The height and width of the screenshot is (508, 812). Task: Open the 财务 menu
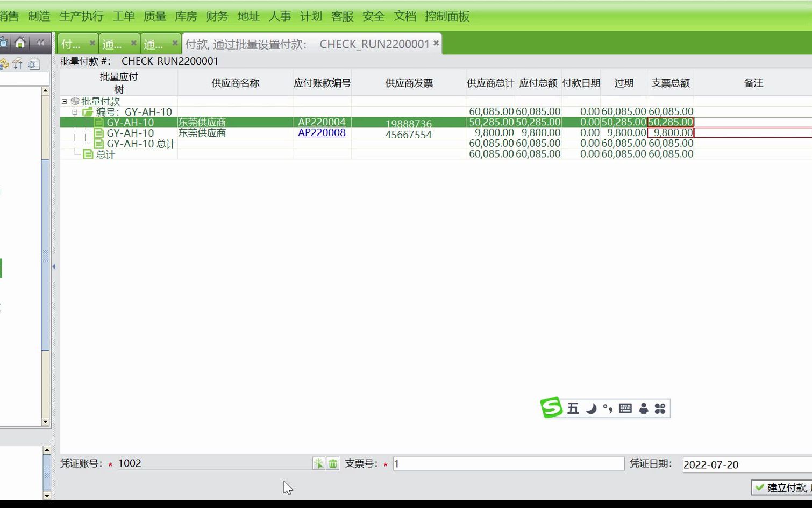tap(217, 16)
